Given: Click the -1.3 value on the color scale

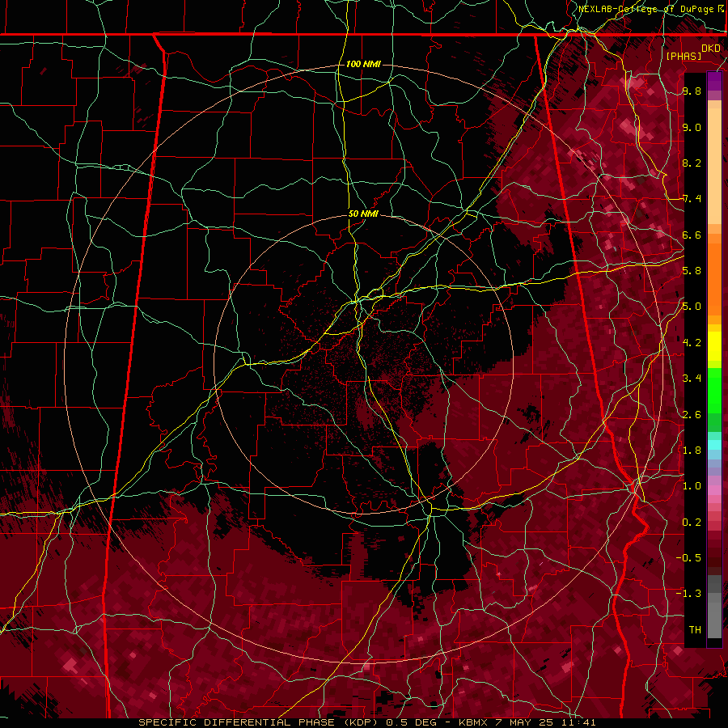Looking at the screenshot, I should click(x=688, y=594).
